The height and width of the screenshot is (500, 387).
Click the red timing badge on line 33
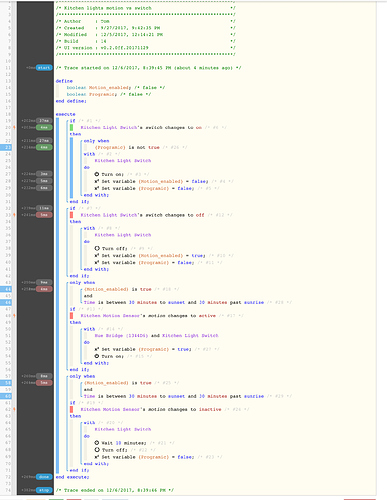click(44, 215)
